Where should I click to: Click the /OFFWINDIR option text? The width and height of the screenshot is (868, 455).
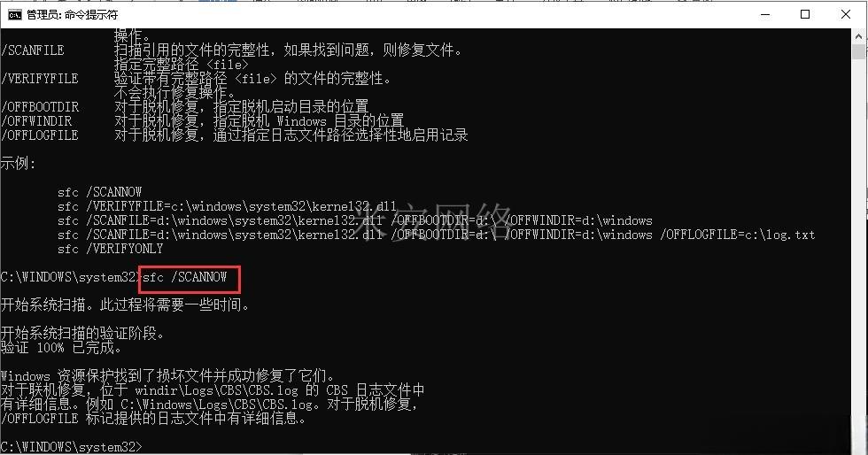click(36, 120)
